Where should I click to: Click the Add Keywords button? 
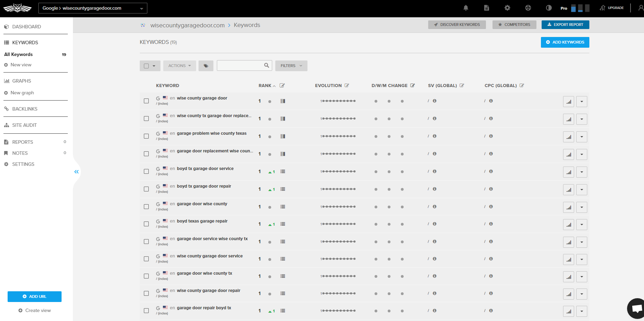pyautogui.click(x=565, y=42)
